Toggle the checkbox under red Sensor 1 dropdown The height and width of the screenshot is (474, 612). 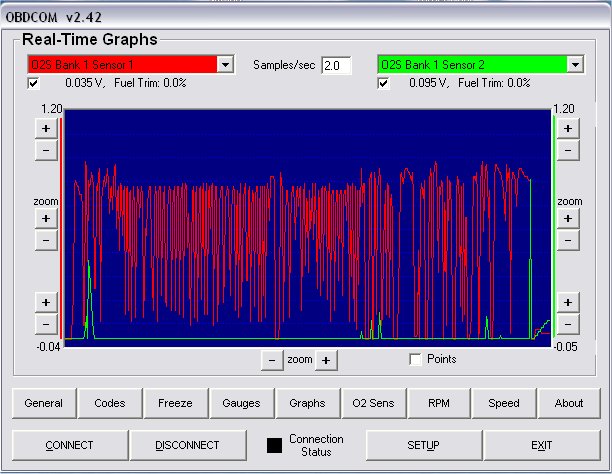34,84
